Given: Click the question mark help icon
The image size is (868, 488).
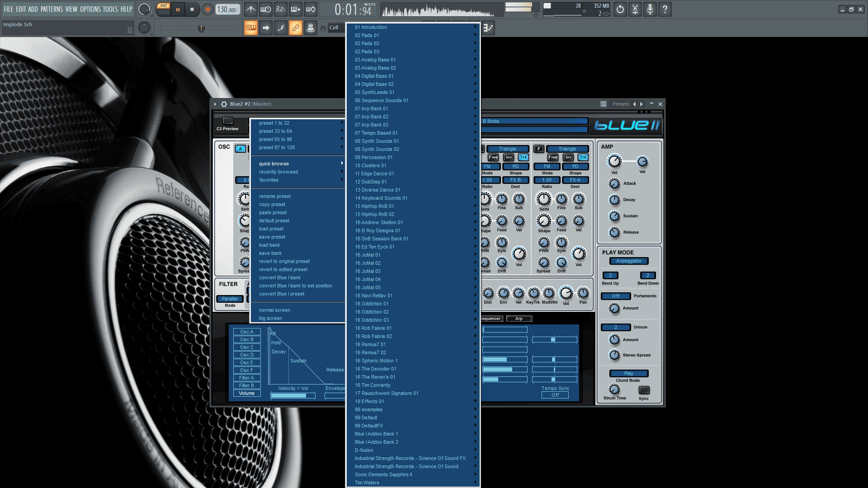Looking at the screenshot, I should pyautogui.click(x=665, y=9).
